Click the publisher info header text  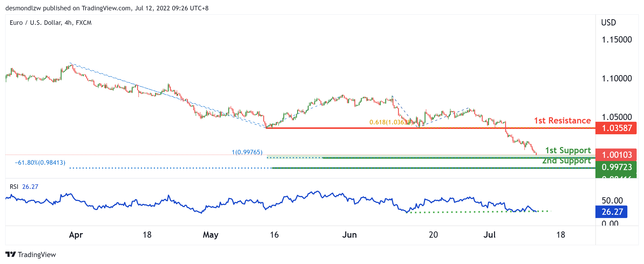point(107,8)
